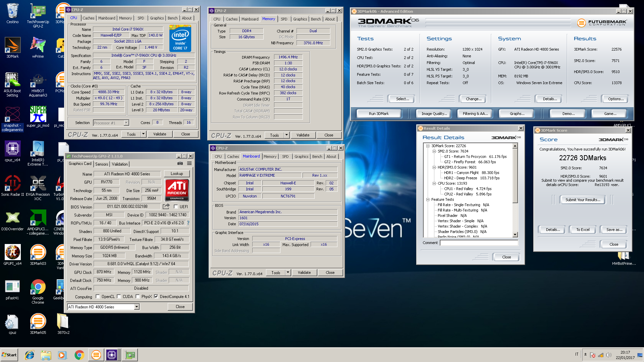This screenshot has width=644, height=362.
Task: Toggle the CUDA checkbox in GPU-Z
Action: pyautogui.click(x=119, y=297)
